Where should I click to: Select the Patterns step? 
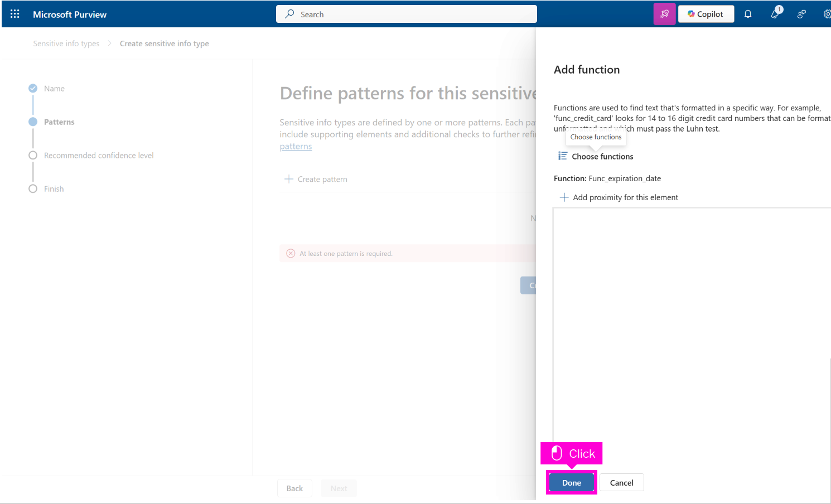coord(59,122)
